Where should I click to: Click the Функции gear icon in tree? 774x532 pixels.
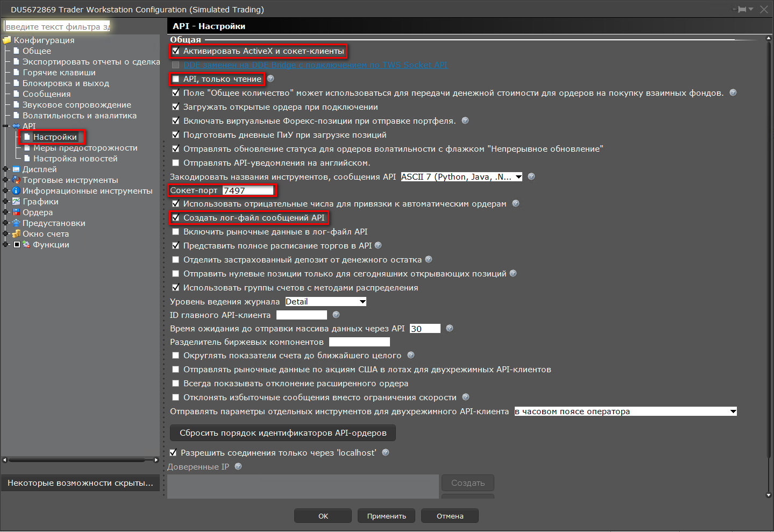point(26,244)
